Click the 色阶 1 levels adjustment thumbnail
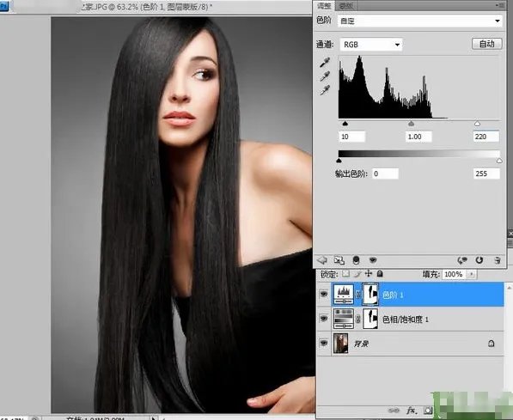The height and width of the screenshot is (420, 513). pyautogui.click(x=344, y=295)
